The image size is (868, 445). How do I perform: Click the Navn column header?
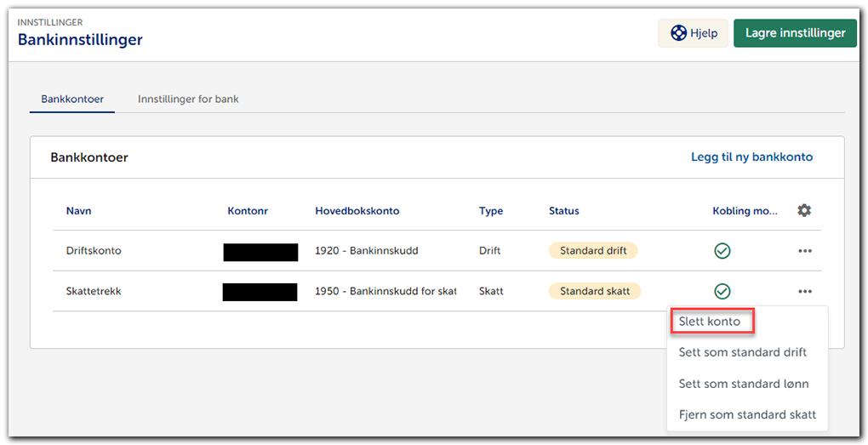(x=78, y=211)
